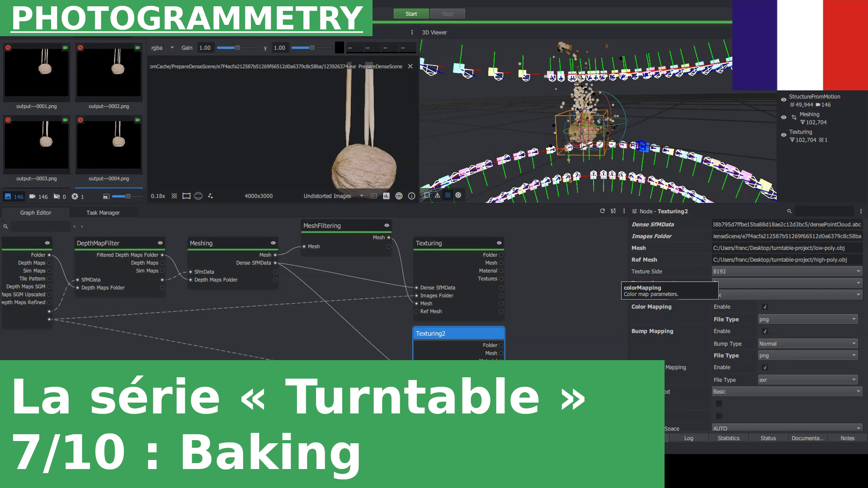Click the Stop button
The image size is (868, 488).
pos(447,14)
